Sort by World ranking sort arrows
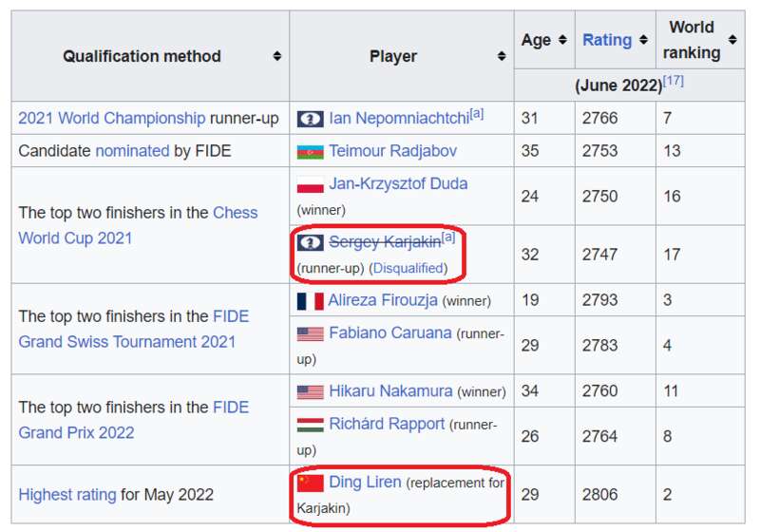The width and height of the screenshot is (760, 532). (x=732, y=40)
